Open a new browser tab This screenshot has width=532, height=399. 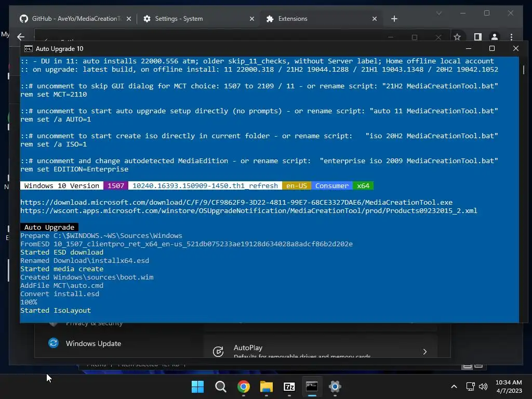coord(394,19)
